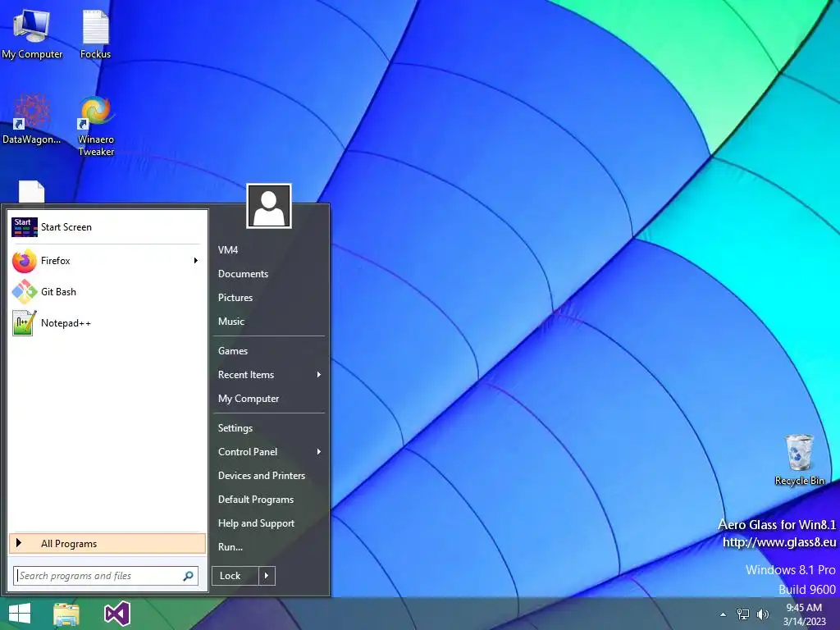Click the network tray icon
This screenshot has height=630, width=840.
(x=743, y=614)
